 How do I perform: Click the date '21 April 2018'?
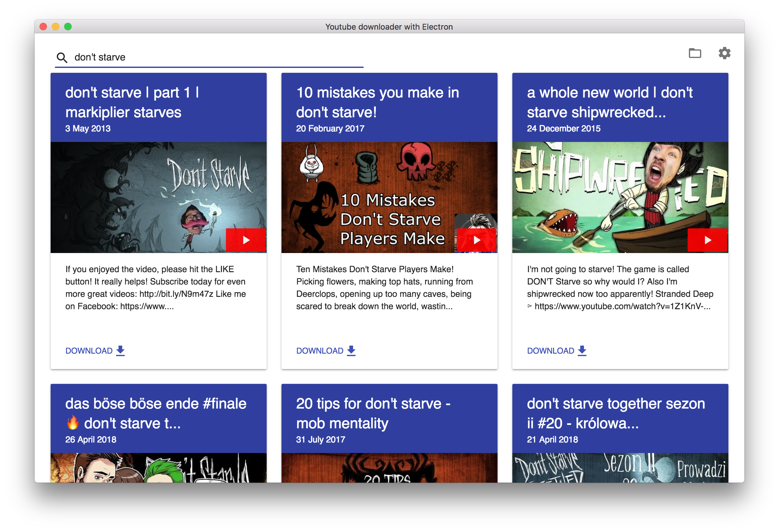(552, 439)
